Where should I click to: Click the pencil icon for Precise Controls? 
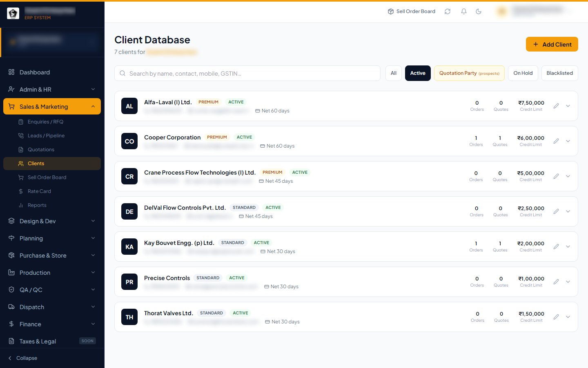[x=556, y=282]
